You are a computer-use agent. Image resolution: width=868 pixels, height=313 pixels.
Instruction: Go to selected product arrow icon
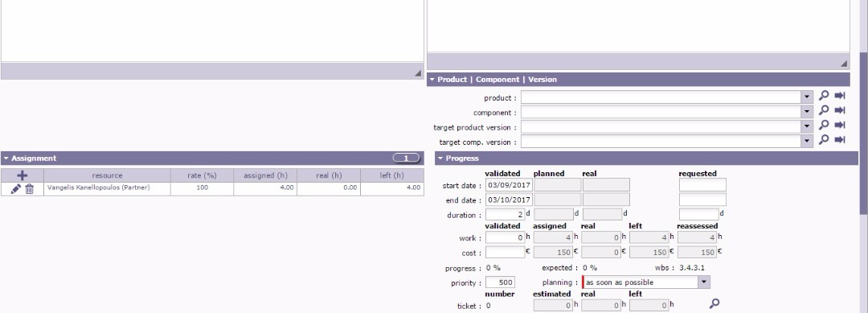840,95
